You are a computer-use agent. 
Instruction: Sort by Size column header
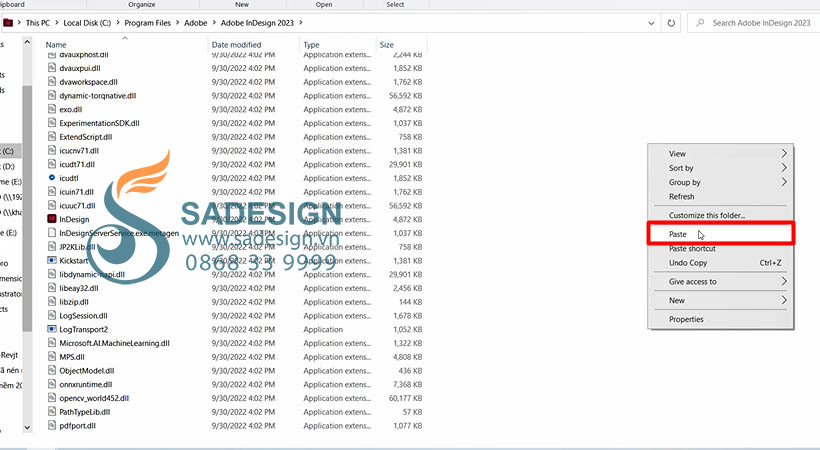(386, 45)
